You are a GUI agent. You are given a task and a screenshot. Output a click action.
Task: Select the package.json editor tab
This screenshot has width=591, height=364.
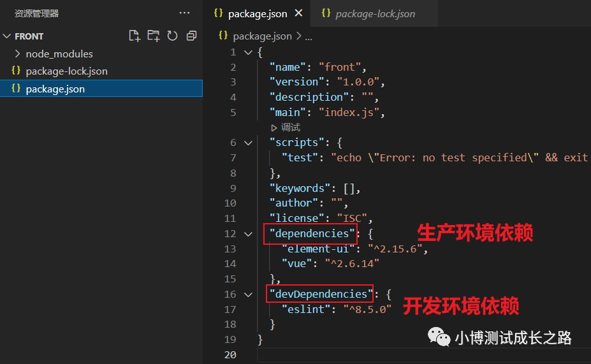point(257,13)
